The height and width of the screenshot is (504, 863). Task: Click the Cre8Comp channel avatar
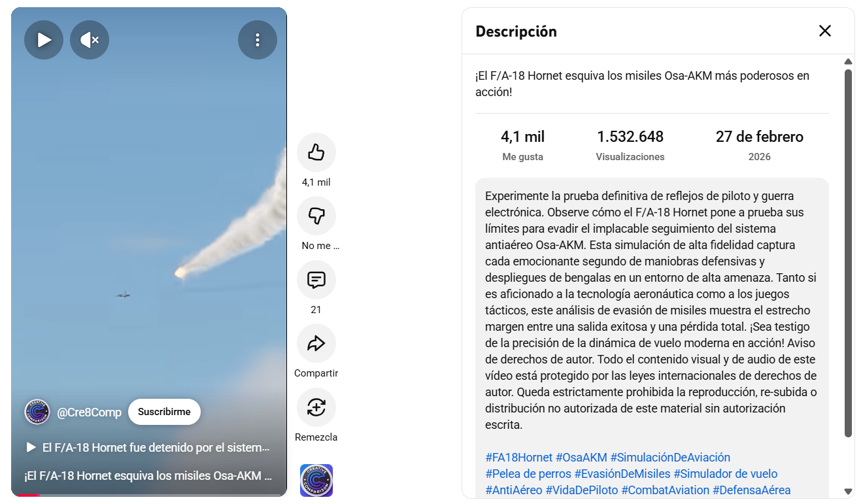[x=37, y=412]
